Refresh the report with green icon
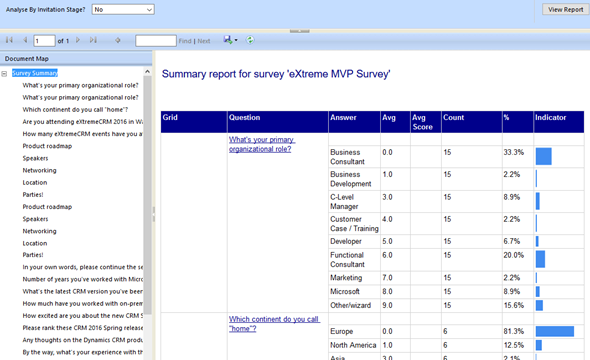 click(250, 40)
